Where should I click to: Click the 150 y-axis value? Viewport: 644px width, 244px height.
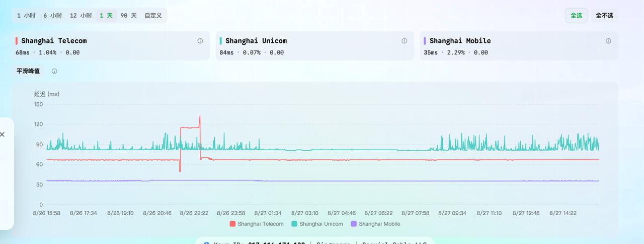(39, 104)
